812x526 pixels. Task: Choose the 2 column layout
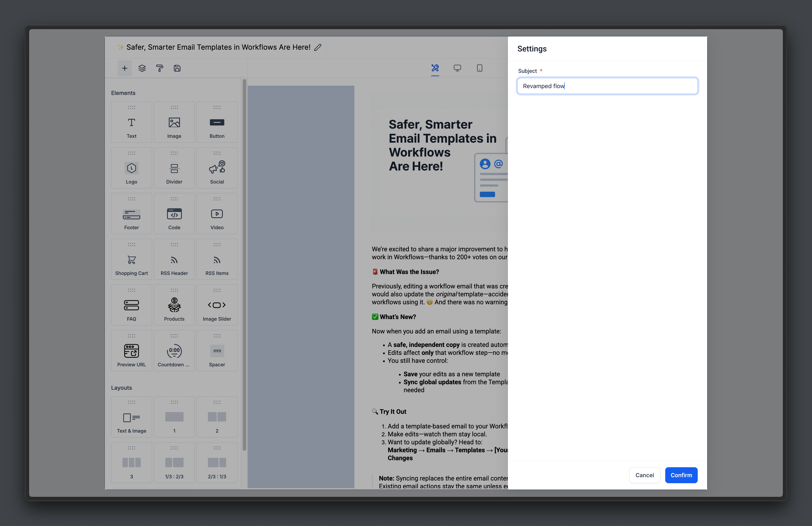[217, 417]
